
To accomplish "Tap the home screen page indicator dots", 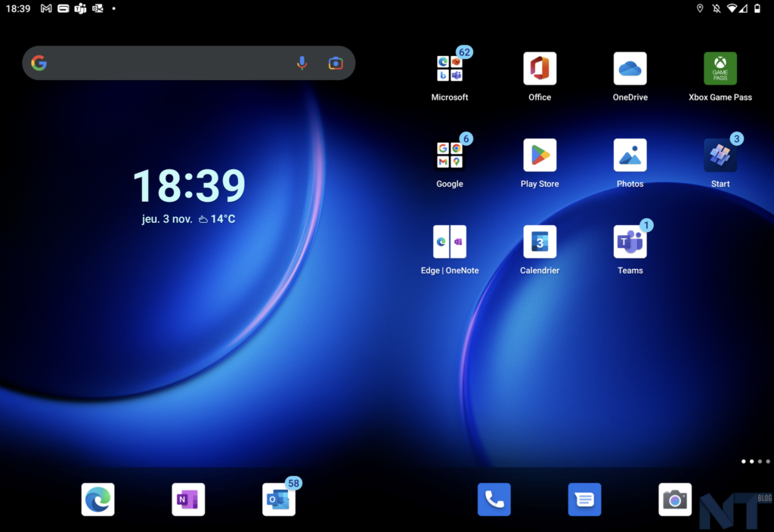I will click(x=755, y=462).
